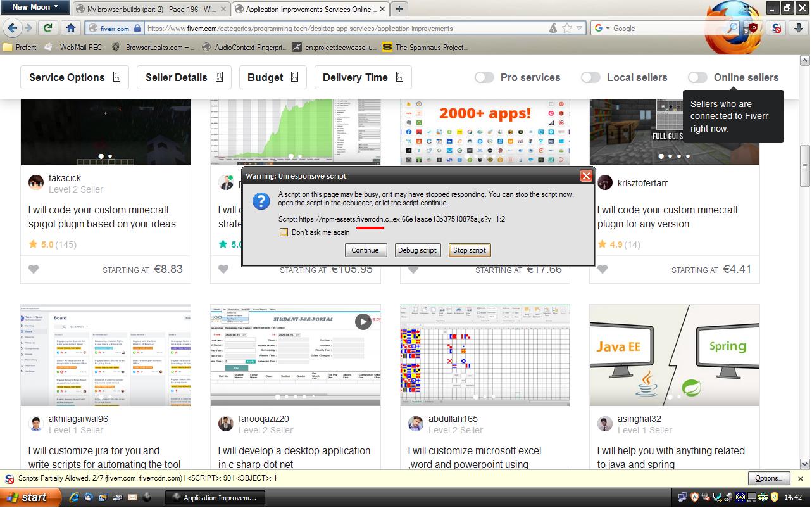The width and height of the screenshot is (812, 508).
Task: Open a new tab with plus button
Action: tap(399, 9)
